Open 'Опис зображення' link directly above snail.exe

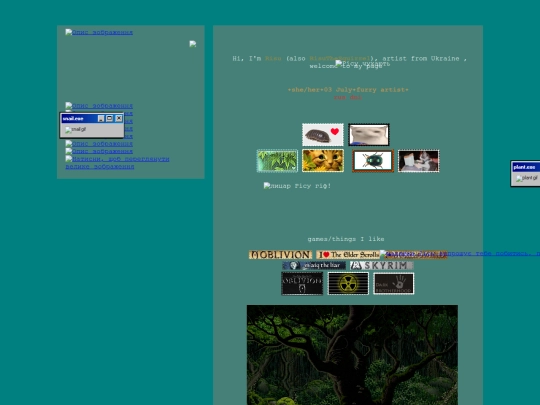click(99, 106)
